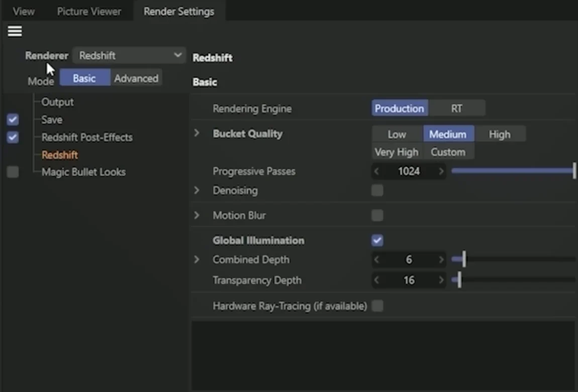This screenshot has width=578, height=392.
Task: Disable Global Illumination checkbox
Action: (x=377, y=241)
